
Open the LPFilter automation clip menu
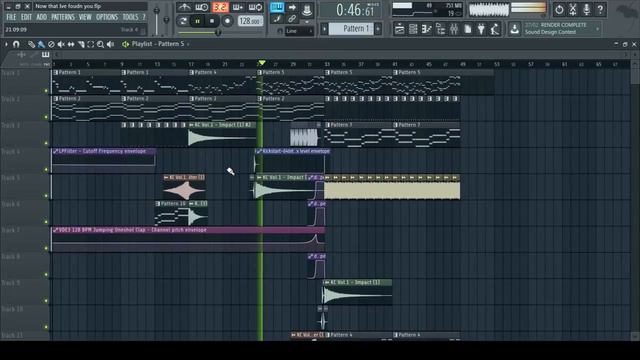[56, 151]
